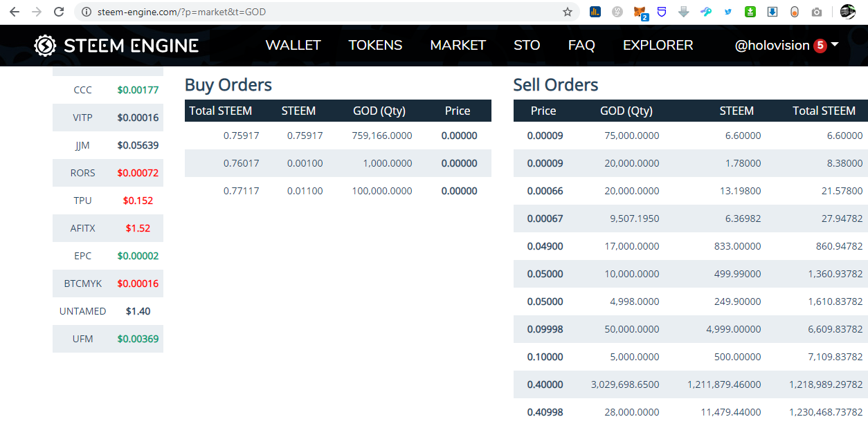Open the blue bar-chart extension icon

595,12
